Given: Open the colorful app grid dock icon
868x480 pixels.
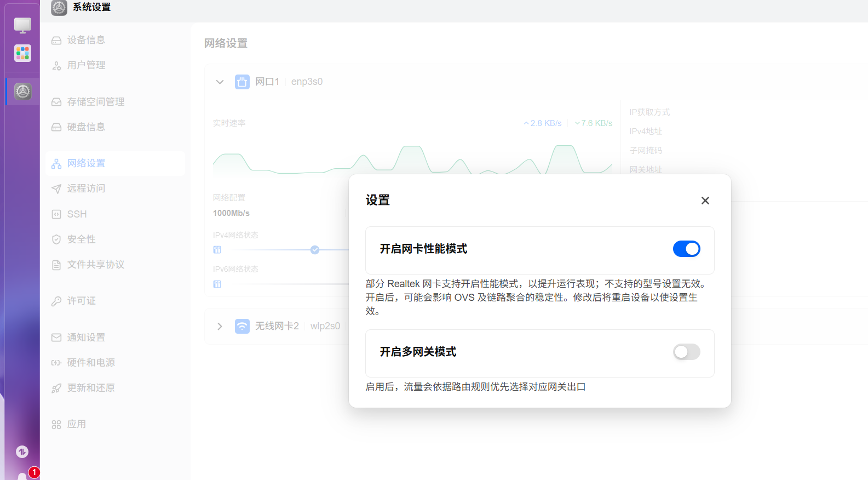Looking at the screenshot, I should (22, 53).
